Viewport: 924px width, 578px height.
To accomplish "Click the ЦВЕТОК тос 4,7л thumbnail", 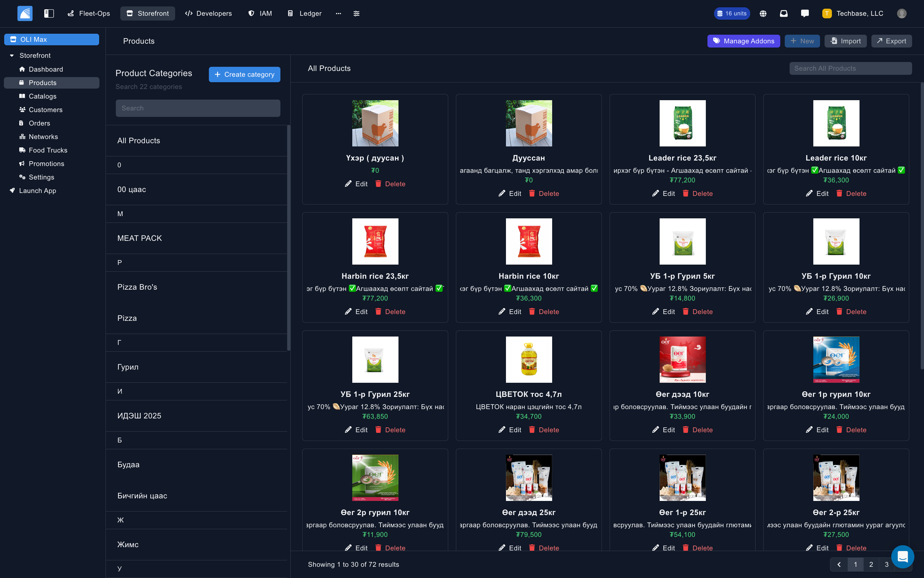I will click(529, 359).
